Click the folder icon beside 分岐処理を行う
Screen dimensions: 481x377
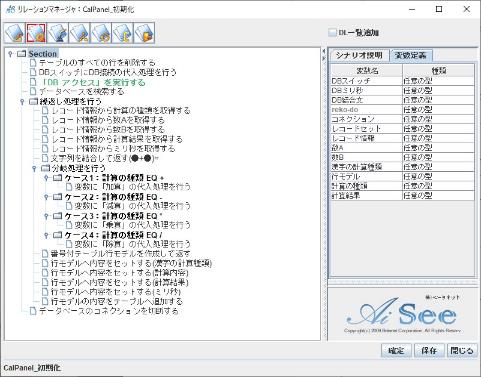pyautogui.click(x=45, y=168)
